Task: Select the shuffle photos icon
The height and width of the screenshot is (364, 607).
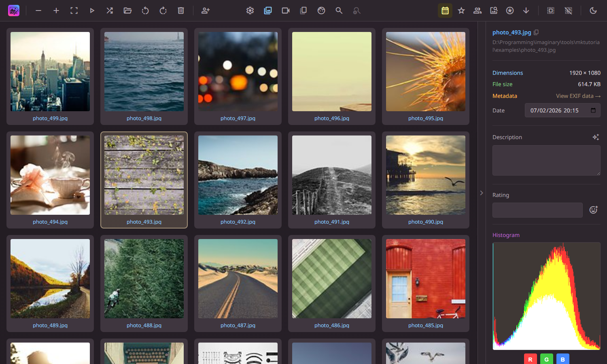Action: pos(110,11)
